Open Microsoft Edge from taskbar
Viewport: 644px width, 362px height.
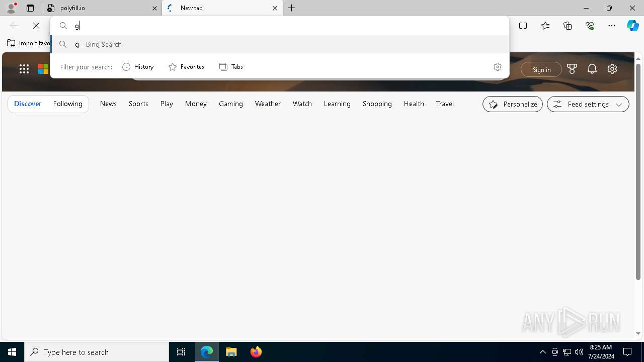[207, 352]
